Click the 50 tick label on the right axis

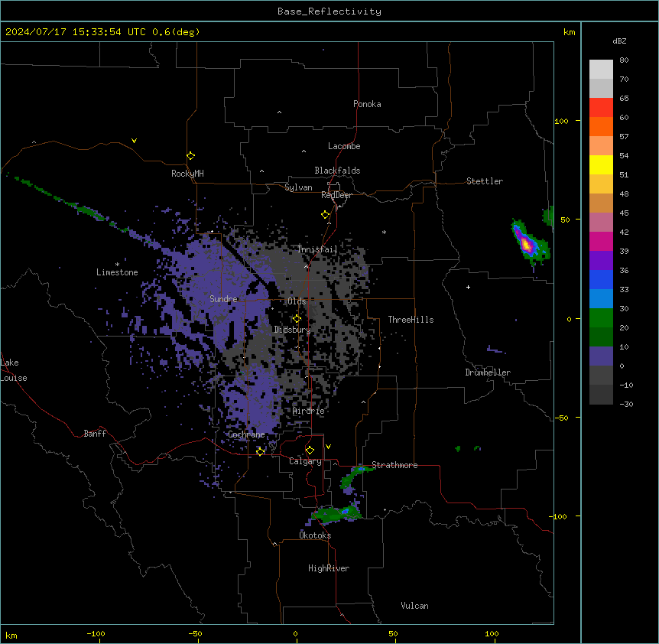(x=565, y=220)
